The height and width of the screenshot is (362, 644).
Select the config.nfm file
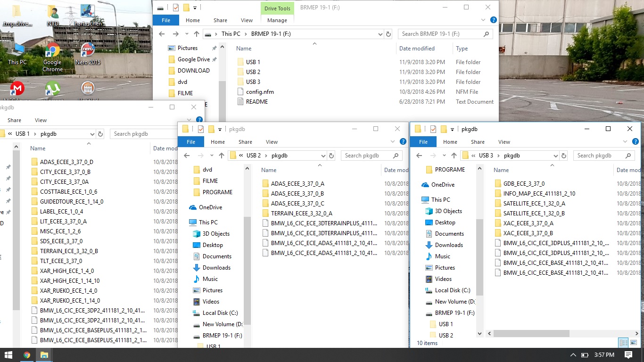260,92
